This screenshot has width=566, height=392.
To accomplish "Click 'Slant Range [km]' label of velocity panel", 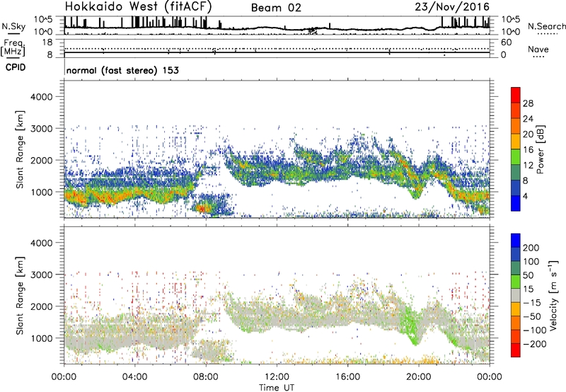I will 20,295.
